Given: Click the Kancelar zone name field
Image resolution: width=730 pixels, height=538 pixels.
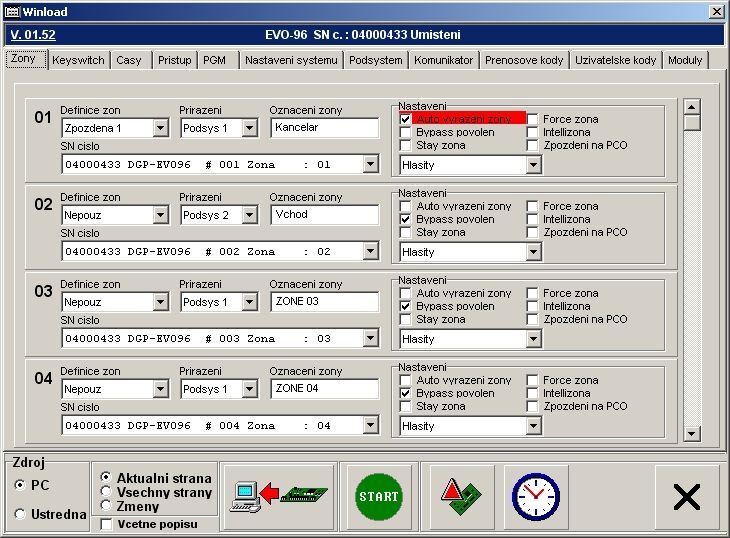Looking at the screenshot, I should pos(324,128).
